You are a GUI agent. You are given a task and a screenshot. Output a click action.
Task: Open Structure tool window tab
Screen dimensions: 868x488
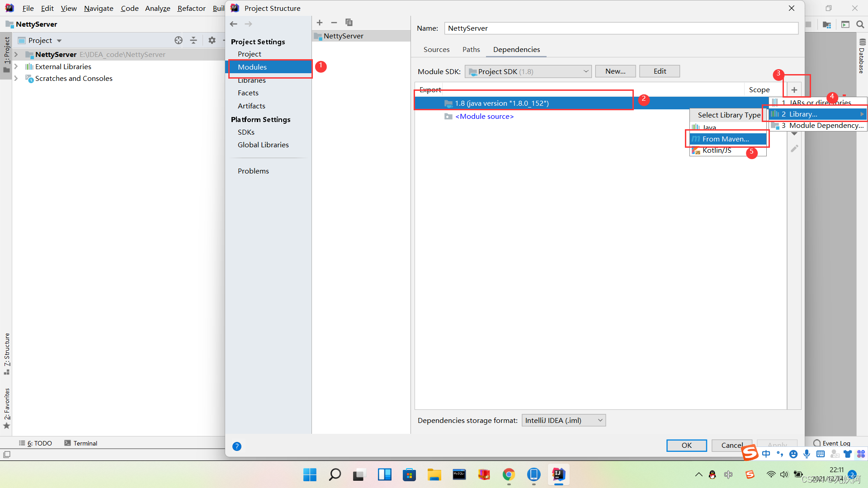(x=7, y=354)
